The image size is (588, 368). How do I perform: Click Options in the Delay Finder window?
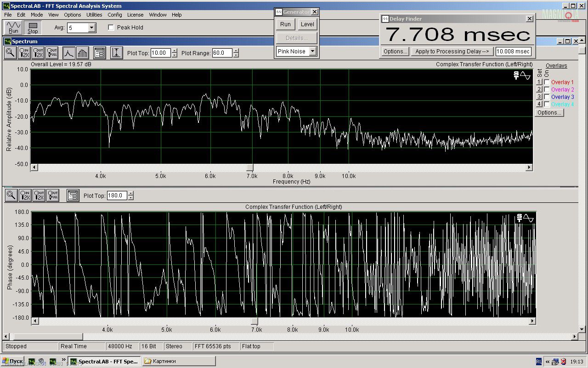(395, 52)
